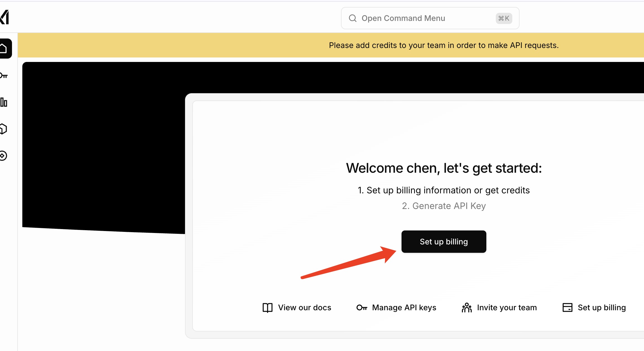This screenshot has height=351, width=644.
Task: Click the 'Please add credits' banner text
Action: (444, 45)
